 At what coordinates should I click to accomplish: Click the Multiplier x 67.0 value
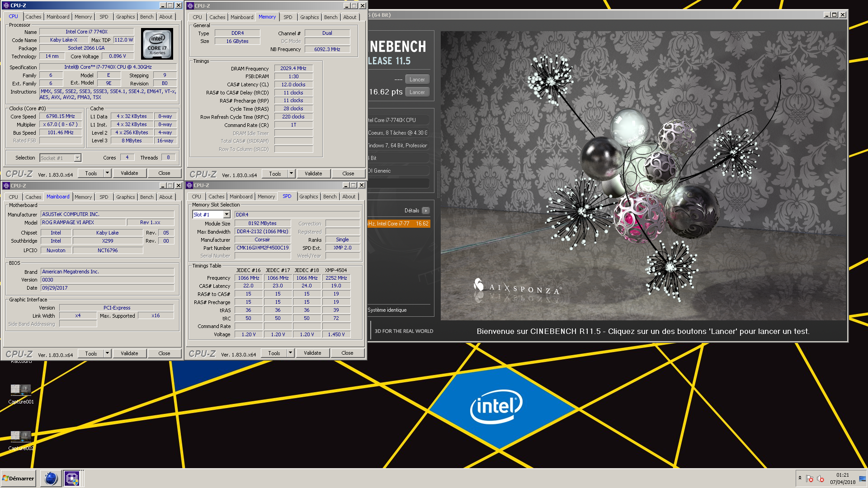[61, 124]
